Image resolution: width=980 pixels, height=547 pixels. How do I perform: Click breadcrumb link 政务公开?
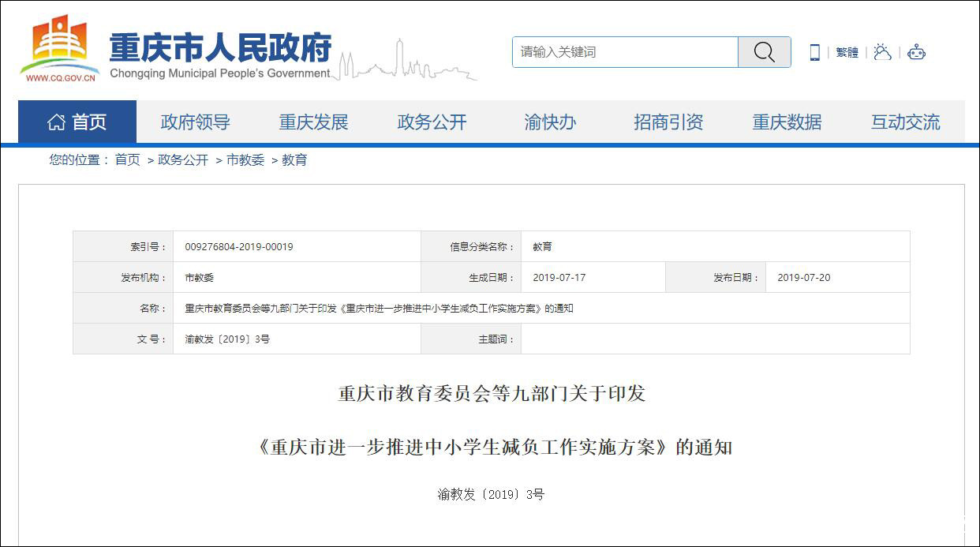coord(183,160)
